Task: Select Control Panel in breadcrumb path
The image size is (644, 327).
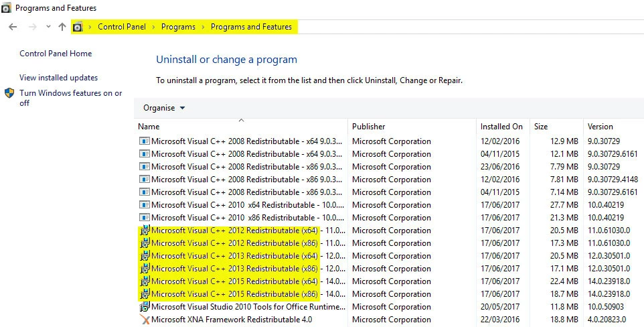Action: 122,27
